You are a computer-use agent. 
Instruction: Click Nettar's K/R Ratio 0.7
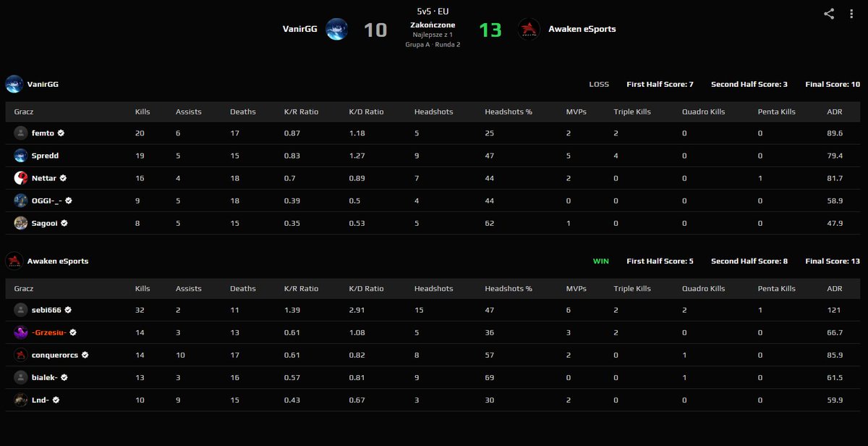click(289, 178)
